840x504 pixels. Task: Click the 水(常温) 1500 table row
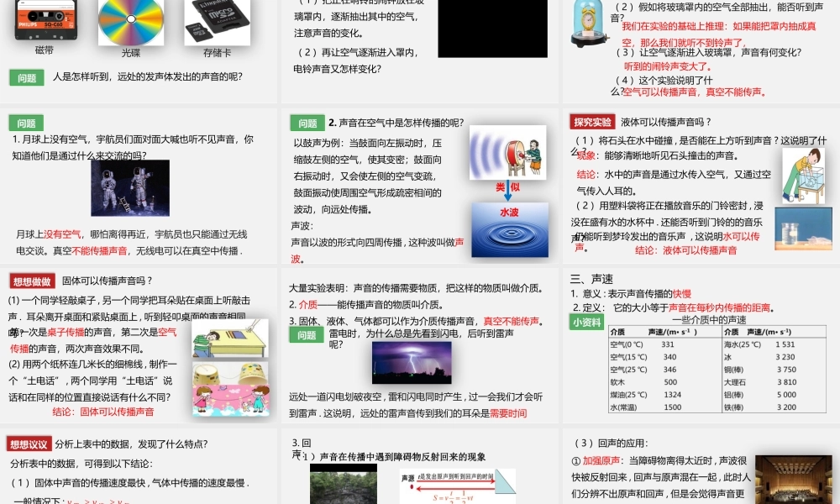664,407
